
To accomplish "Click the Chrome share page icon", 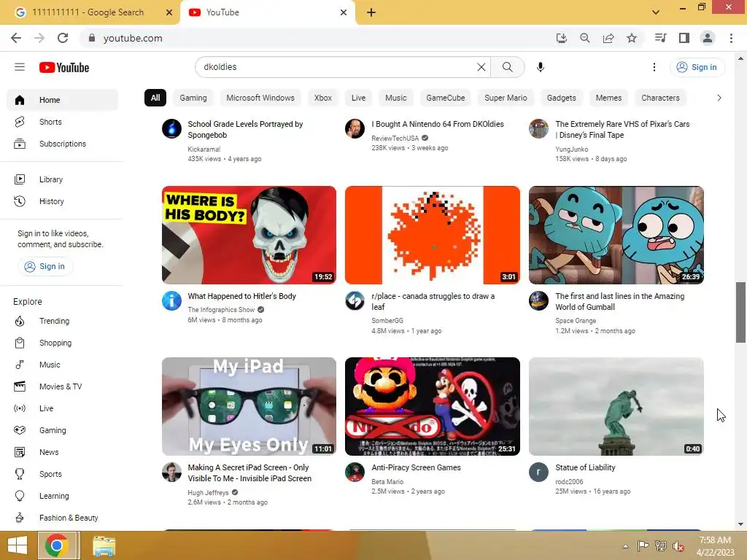I will click(x=608, y=38).
